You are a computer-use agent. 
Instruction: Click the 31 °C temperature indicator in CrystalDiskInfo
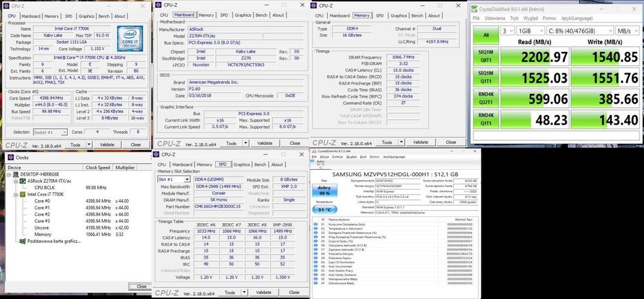pyautogui.click(x=325, y=210)
